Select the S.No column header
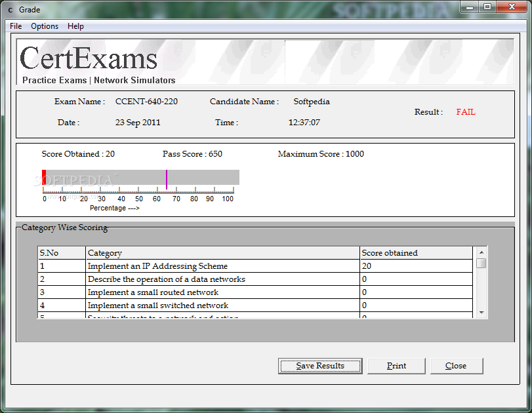Viewport: 532px width, 413px height. [62, 253]
